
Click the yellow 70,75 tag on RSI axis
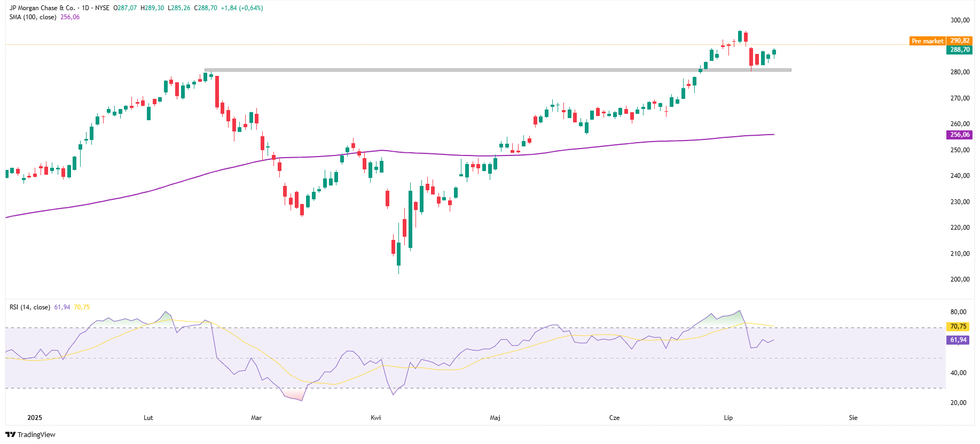coord(959,326)
